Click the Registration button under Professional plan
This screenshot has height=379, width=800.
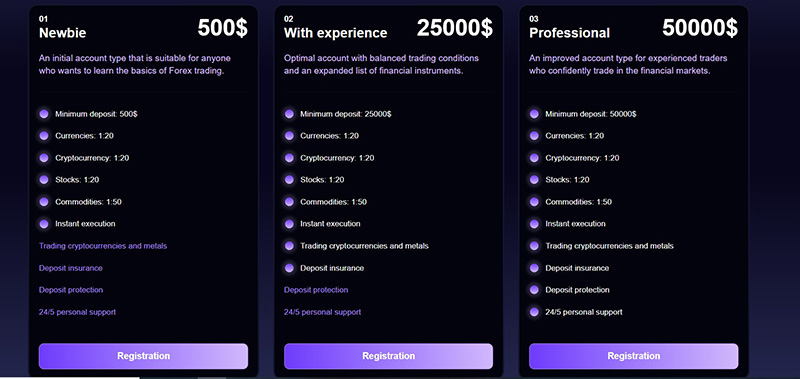tap(634, 356)
